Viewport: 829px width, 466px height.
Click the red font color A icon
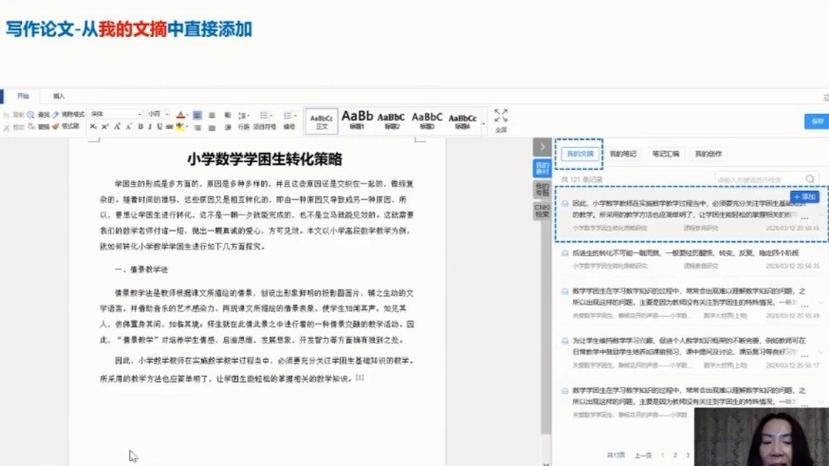coord(180,115)
